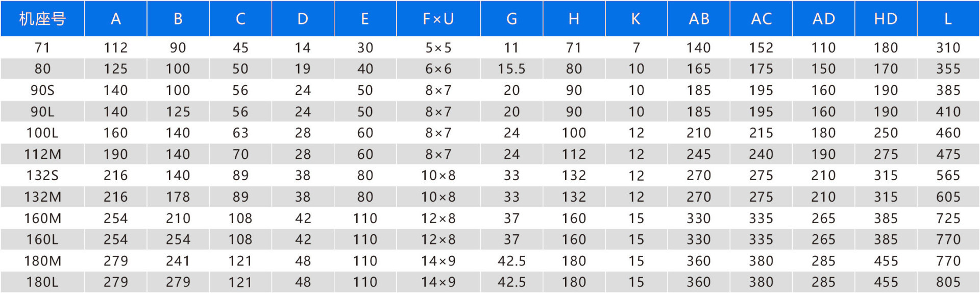The height and width of the screenshot is (293, 980).
Task: Click the 5×5 cell in F×U column
Action: (438, 47)
